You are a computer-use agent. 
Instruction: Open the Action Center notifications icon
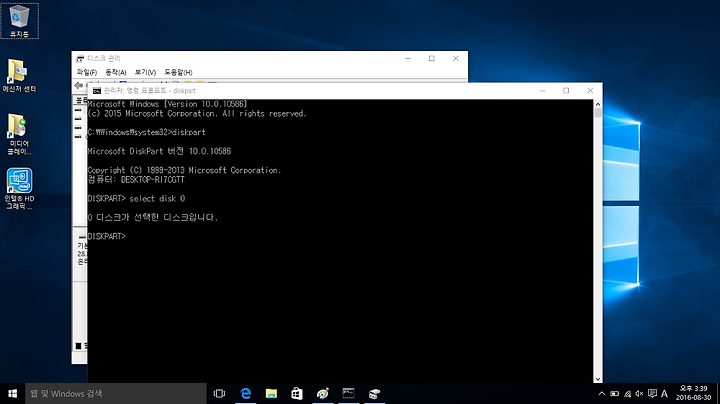click(652, 393)
